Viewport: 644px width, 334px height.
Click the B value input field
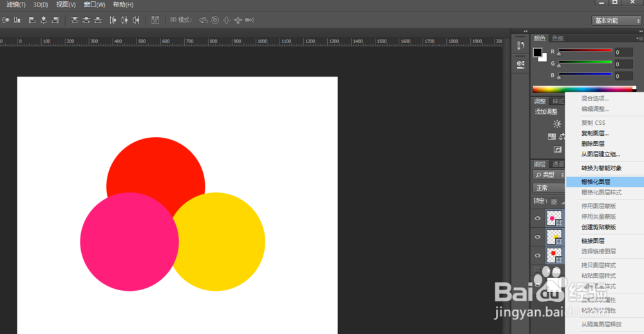[624, 76]
